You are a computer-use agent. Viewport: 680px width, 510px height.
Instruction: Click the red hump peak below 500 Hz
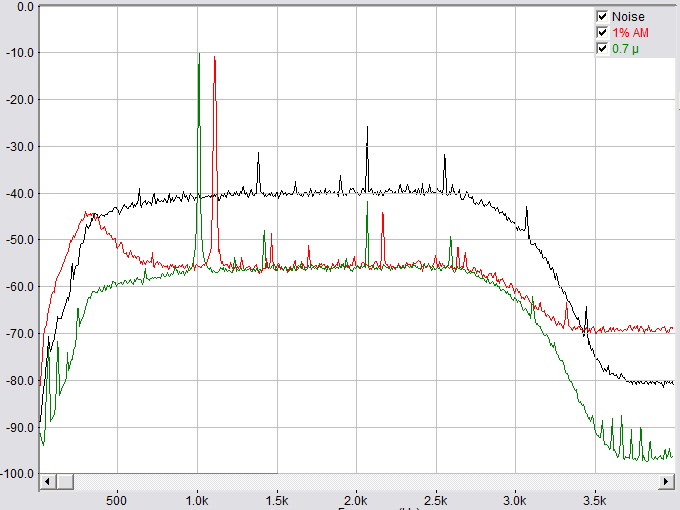[90, 213]
